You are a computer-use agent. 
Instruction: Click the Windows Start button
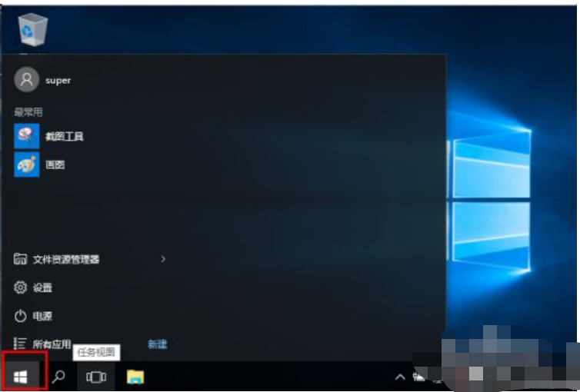(21, 377)
